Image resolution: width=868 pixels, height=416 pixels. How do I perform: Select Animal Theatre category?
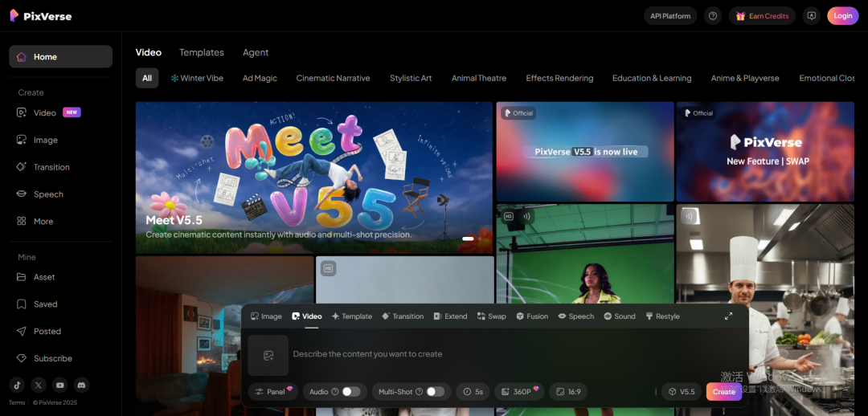click(479, 78)
